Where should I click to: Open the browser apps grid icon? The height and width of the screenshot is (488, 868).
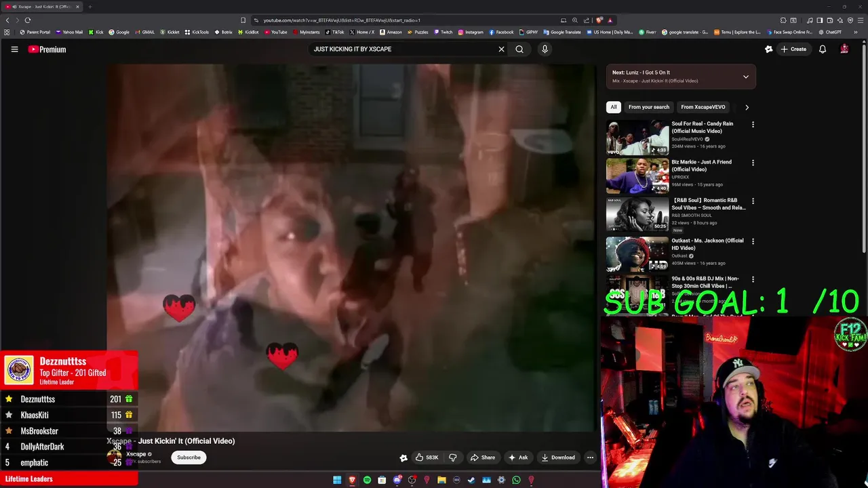coord(7,32)
